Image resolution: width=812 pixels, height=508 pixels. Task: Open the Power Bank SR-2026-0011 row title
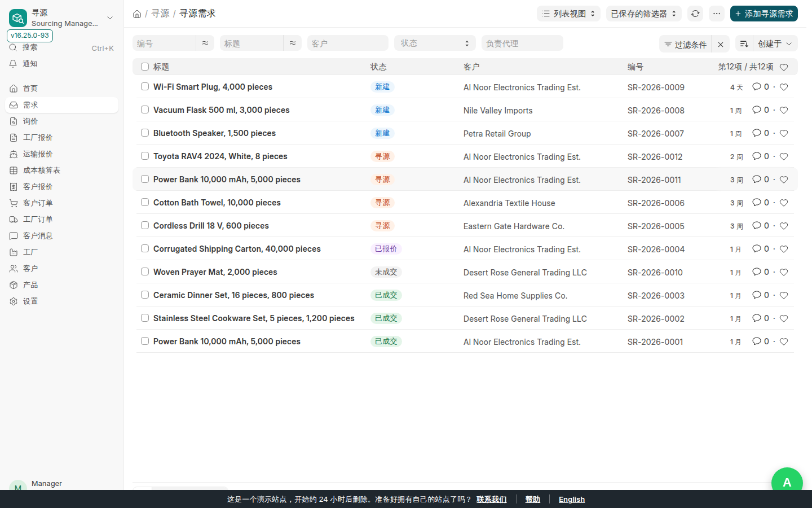(x=227, y=179)
